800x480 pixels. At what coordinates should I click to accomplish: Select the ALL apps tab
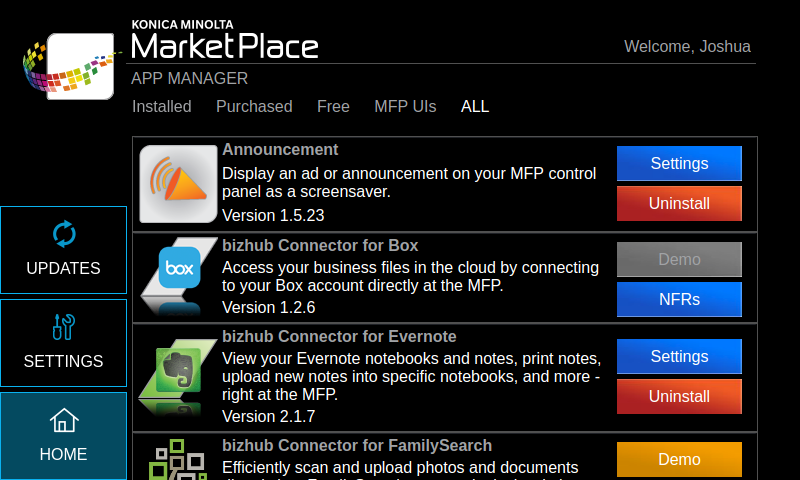click(475, 106)
